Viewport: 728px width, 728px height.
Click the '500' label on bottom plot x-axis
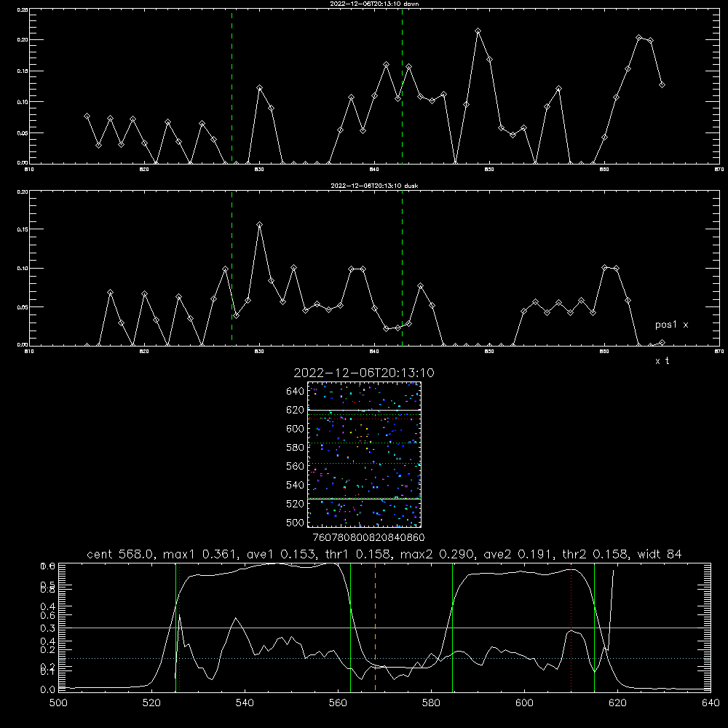58,703
